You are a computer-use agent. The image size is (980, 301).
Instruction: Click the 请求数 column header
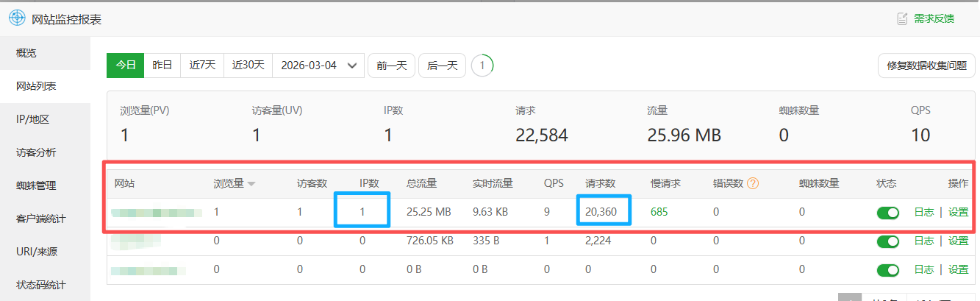(x=600, y=184)
